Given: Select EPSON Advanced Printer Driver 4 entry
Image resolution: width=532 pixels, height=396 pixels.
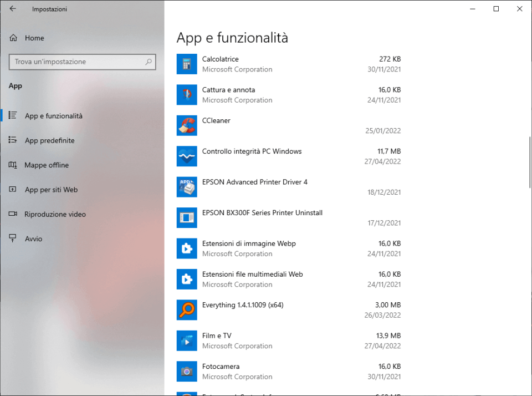Looking at the screenshot, I should [288, 187].
